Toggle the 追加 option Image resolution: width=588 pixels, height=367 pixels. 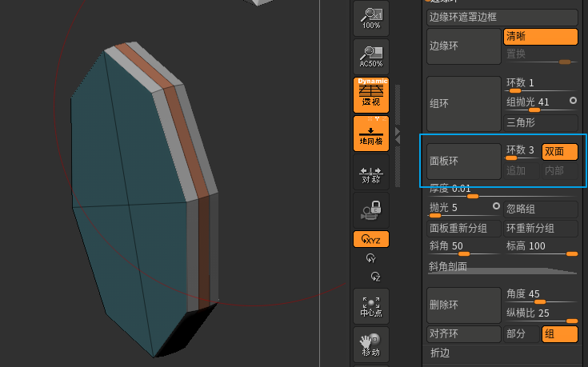522,171
